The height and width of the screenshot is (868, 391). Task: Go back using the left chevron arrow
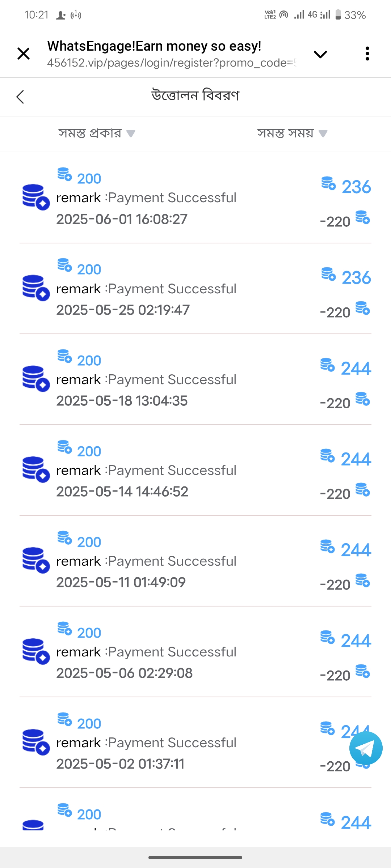[x=20, y=97]
